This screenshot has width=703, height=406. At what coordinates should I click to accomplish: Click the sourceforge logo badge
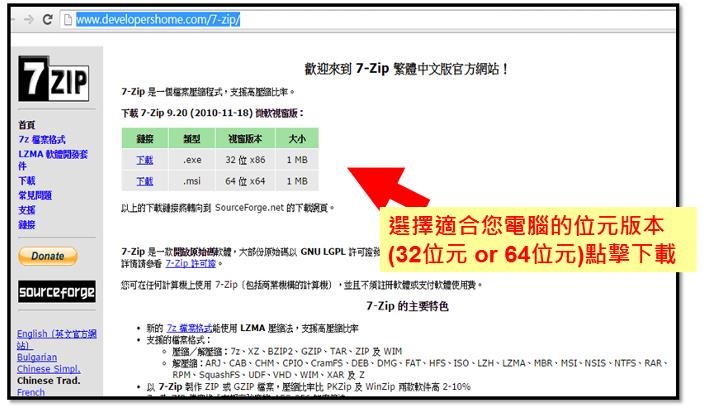56,292
